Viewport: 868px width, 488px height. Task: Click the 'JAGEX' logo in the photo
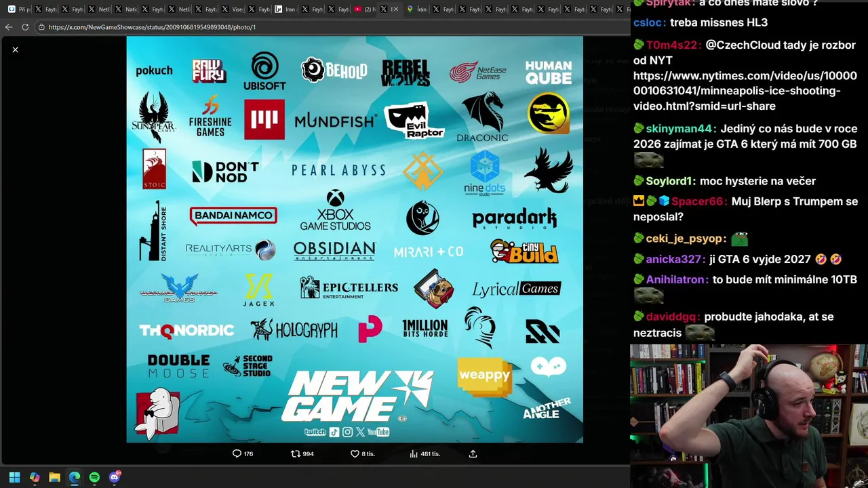click(x=258, y=290)
